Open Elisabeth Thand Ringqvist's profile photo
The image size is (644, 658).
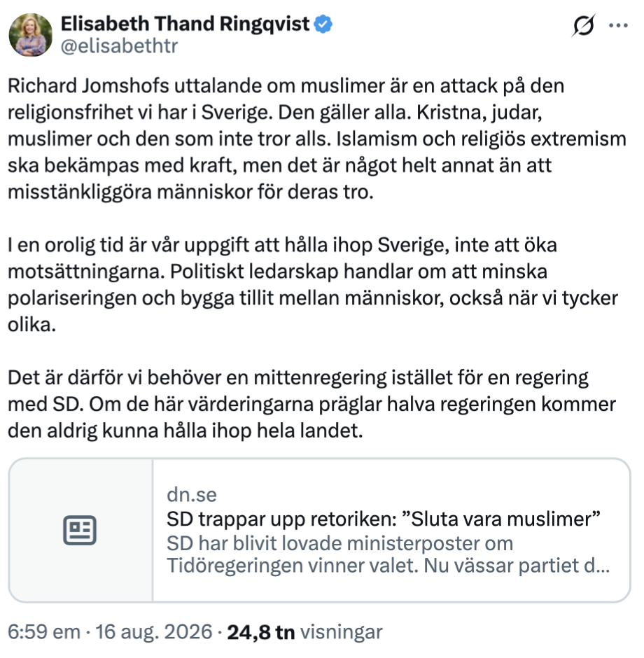[x=31, y=35]
